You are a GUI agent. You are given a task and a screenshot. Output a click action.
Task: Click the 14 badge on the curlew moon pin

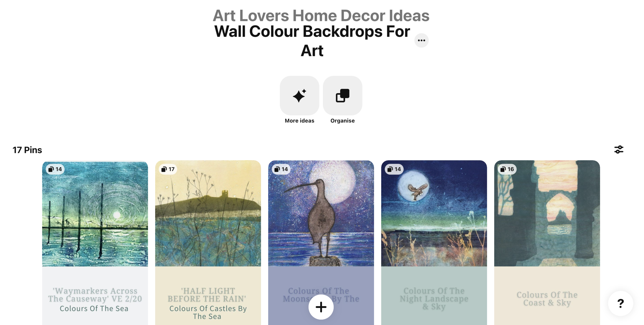[281, 169]
